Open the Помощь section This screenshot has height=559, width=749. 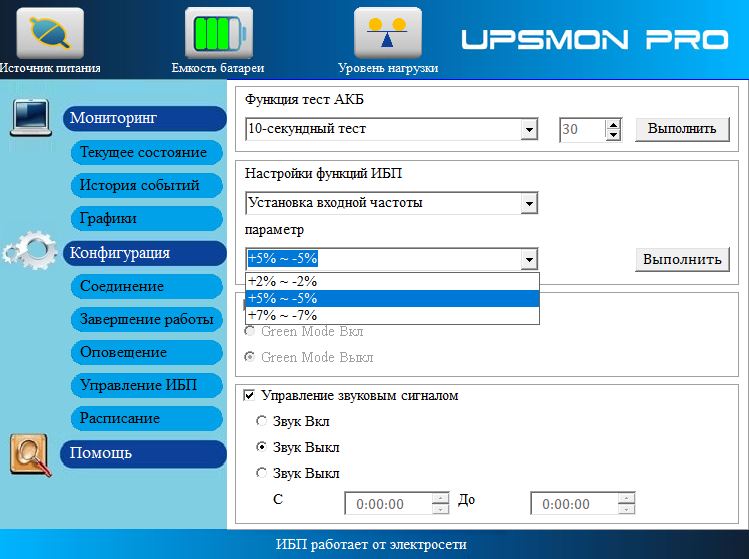tap(143, 453)
